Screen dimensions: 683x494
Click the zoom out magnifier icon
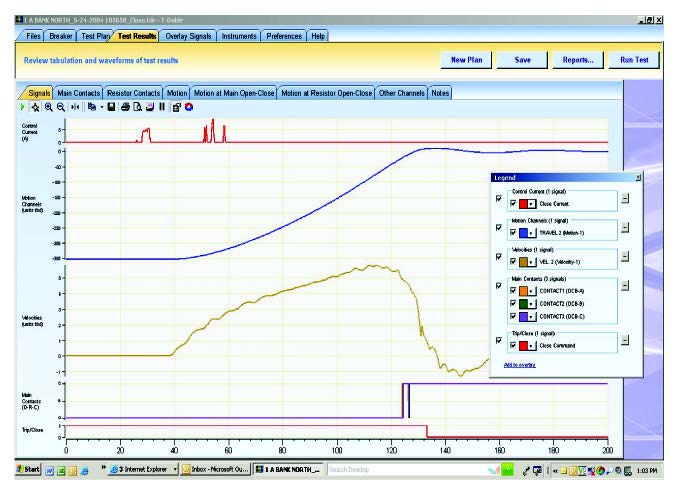tap(61, 107)
